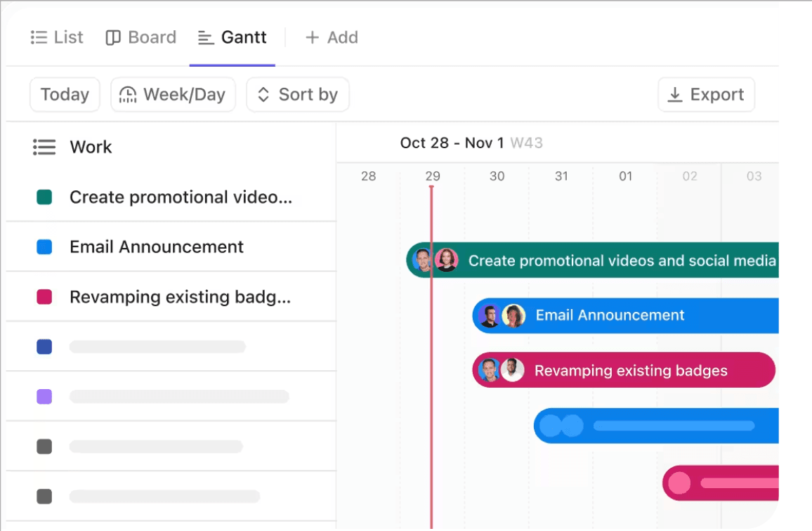Click the green color square of promotional video task
The width and height of the screenshot is (812, 531).
[x=44, y=197]
